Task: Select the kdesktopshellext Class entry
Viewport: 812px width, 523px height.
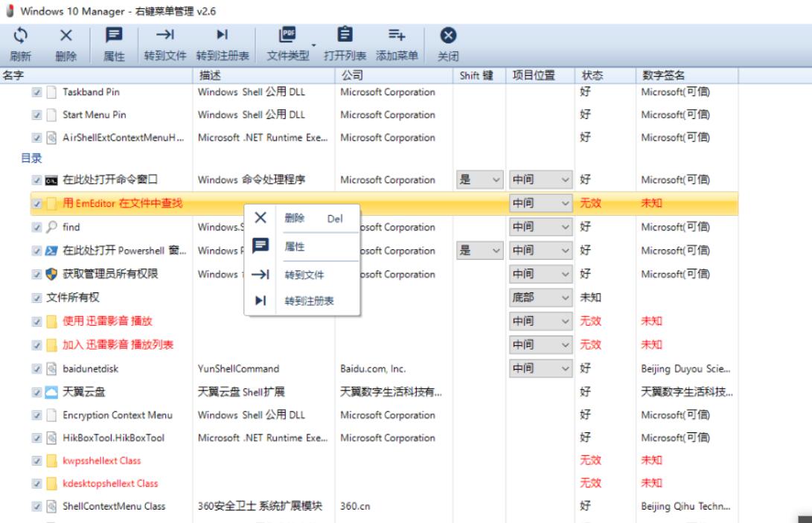Action: (110, 484)
